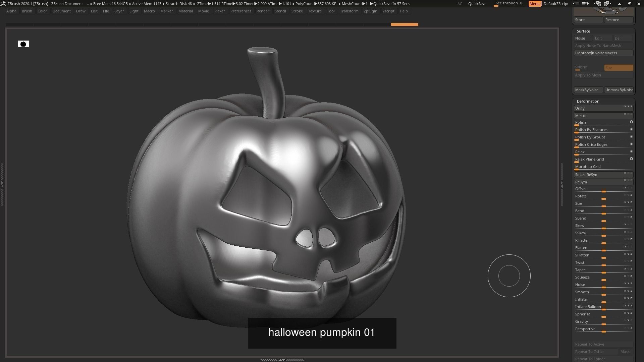The image size is (644, 362).
Task: Open the Transform menu
Action: tap(349, 11)
